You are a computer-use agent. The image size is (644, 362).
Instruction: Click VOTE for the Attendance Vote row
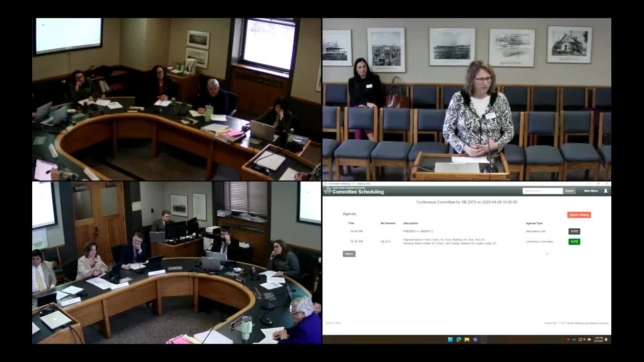pos(574,231)
